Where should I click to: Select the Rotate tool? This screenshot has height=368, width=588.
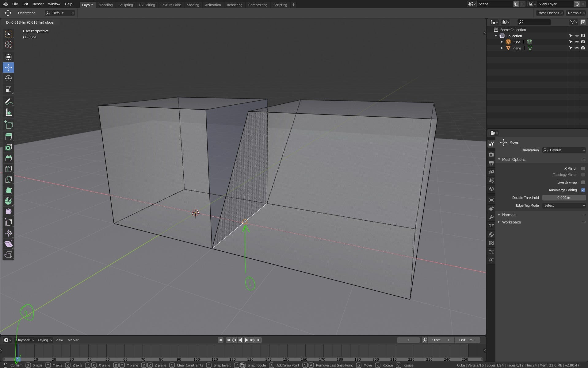pyautogui.click(x=9, y=78)
